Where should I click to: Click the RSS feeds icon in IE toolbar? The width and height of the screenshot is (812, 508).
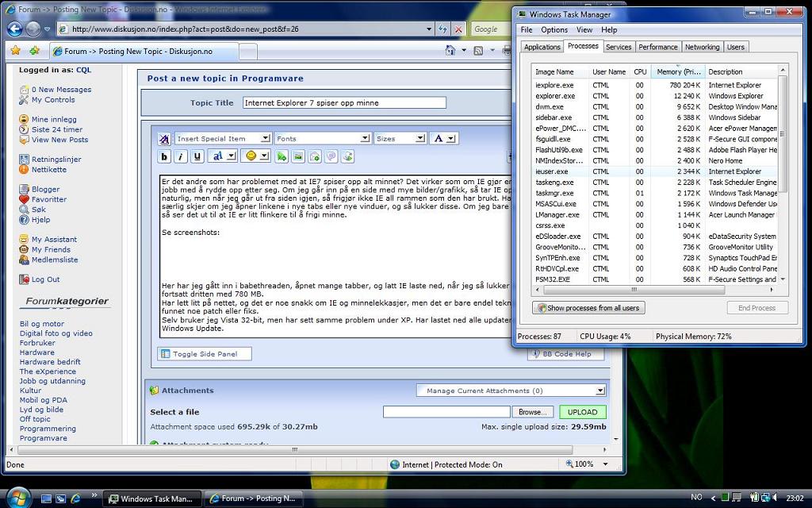coord(478,50)
